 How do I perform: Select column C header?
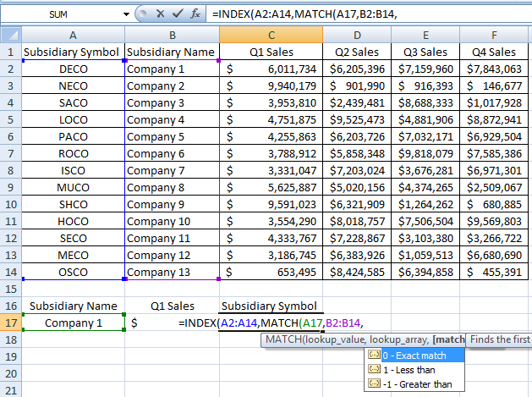point(271,35)
